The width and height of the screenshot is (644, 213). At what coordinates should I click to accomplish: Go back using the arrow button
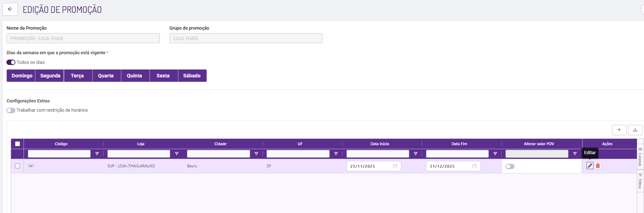coord(10,9)
